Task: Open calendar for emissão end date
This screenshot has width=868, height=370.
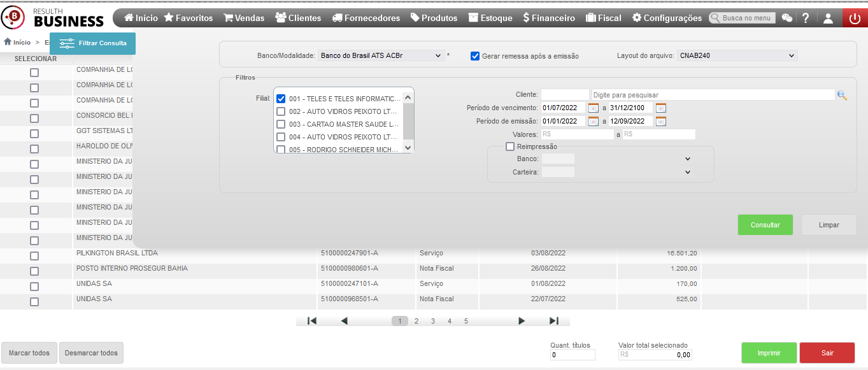Action: point(660,121)
